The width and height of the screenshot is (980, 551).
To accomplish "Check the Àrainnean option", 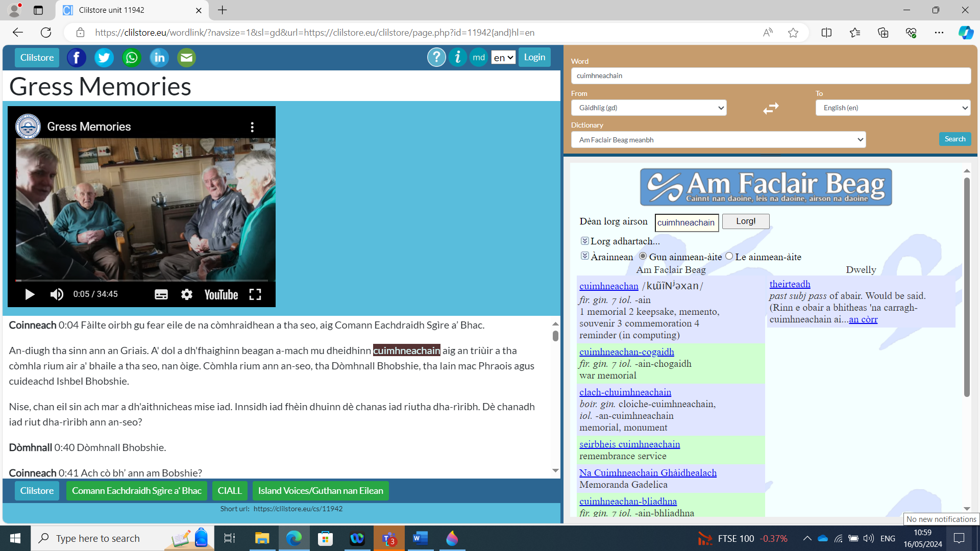I will click(x=584, y=256).
